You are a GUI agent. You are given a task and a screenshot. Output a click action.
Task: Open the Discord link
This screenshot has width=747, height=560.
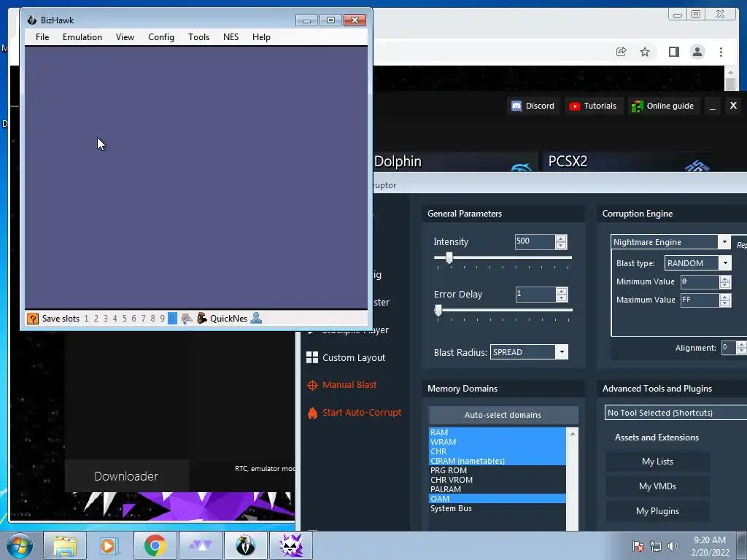pos(533,106)
